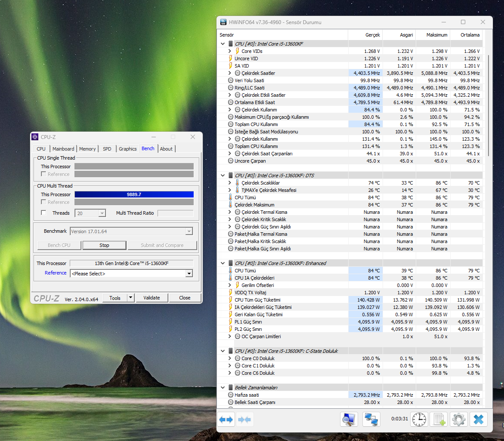The image size is (504, 441).
Task: Open the Reference processor dropdown in CPU-Z
Action: [x=189, y=273]
